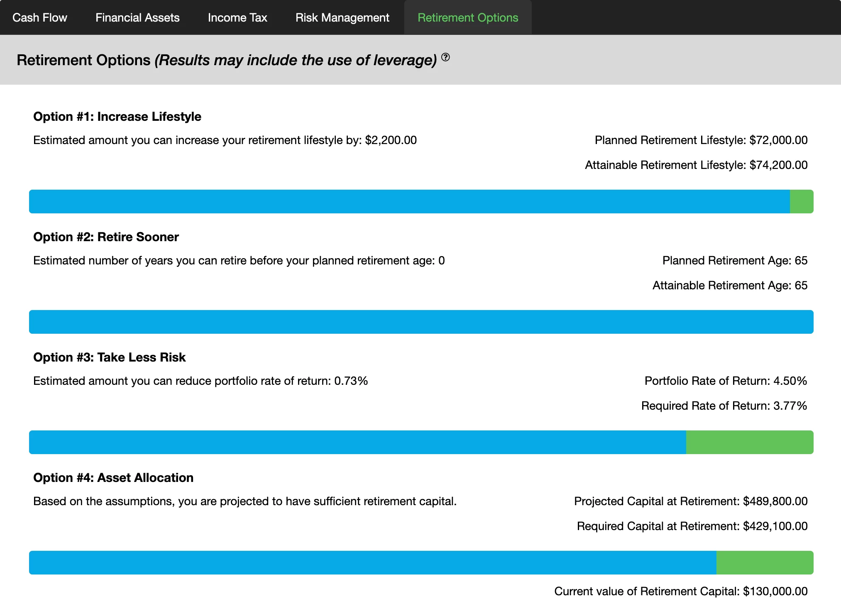841x616 pixels.
Task: Click the Retire Sooner progress bar
Action: [421, 322]
